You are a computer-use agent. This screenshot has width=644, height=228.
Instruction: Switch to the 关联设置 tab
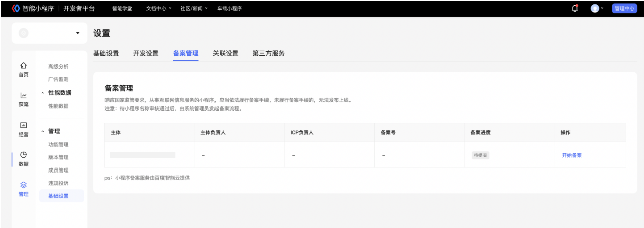pyautogui.click(x=226, y=53)
